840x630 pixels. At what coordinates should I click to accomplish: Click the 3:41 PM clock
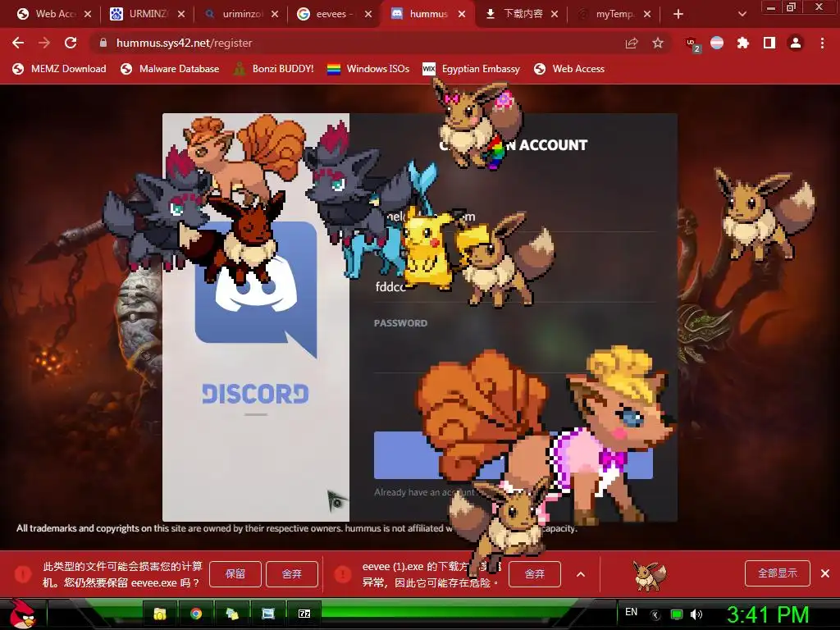pyautogui.click(x=767, y=614)
